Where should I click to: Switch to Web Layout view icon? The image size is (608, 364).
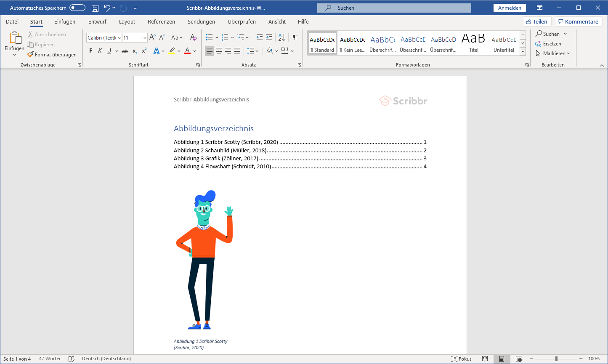pyautogui.click(x=518, y=359)
